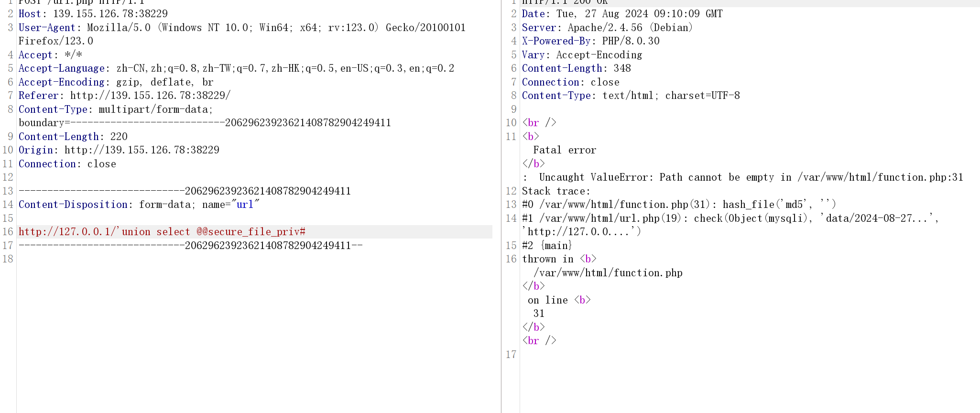
Task: Click the boundary= continuation line in headers
Action: (x=205, y=123)
